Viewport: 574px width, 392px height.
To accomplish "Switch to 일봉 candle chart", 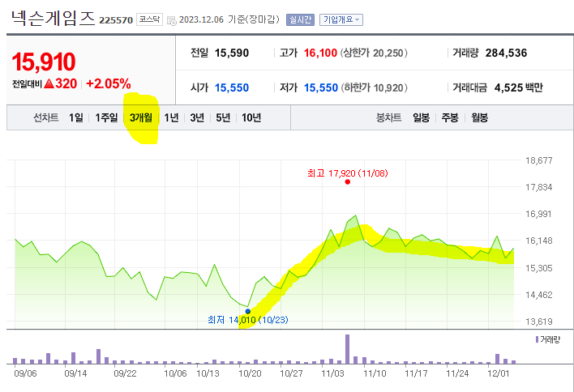I will (x=421, y=117).
